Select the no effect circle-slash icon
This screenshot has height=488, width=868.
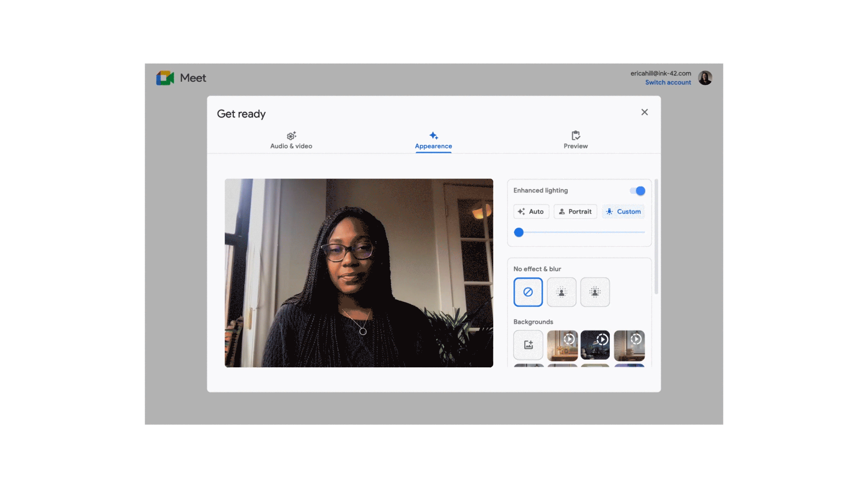tap(528, 292)
